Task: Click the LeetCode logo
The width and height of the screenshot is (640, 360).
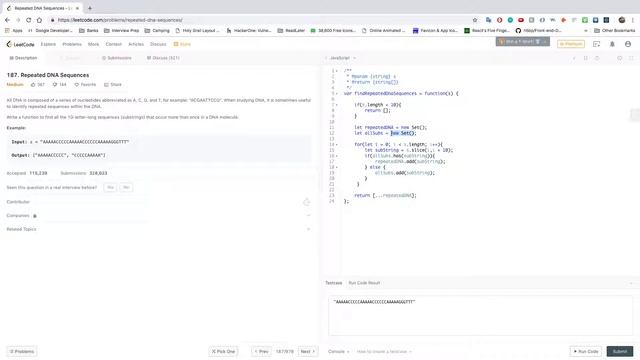Action: (20, 44)
